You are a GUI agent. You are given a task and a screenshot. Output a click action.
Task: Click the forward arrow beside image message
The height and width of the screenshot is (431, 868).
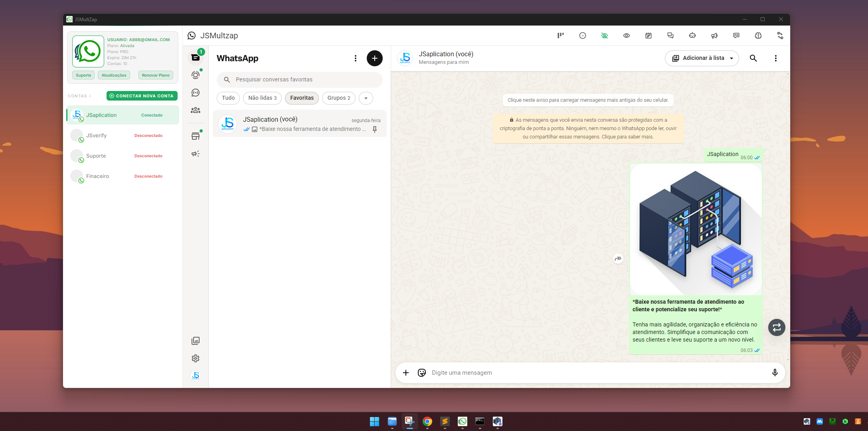(x=618, y=259)
